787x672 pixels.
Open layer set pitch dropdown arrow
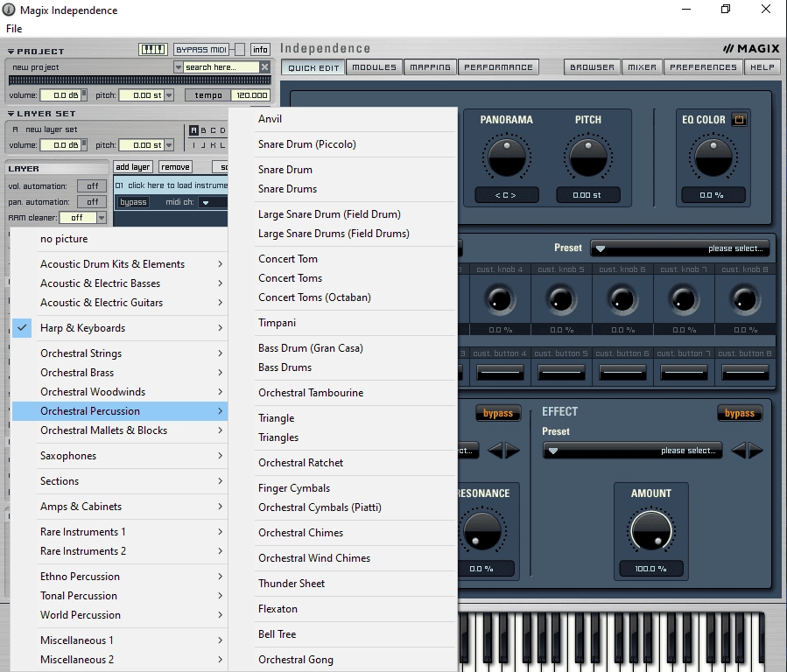point(169,145)
